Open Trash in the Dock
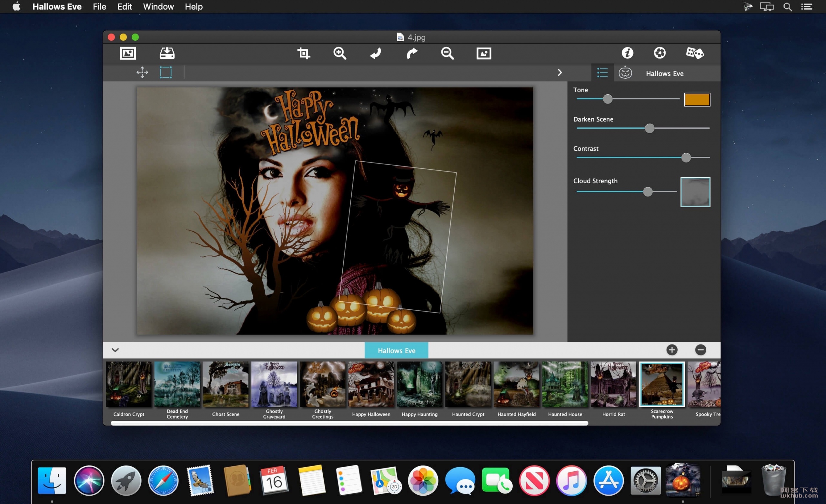Screen dimensions: 826x504 coord(774,480)
